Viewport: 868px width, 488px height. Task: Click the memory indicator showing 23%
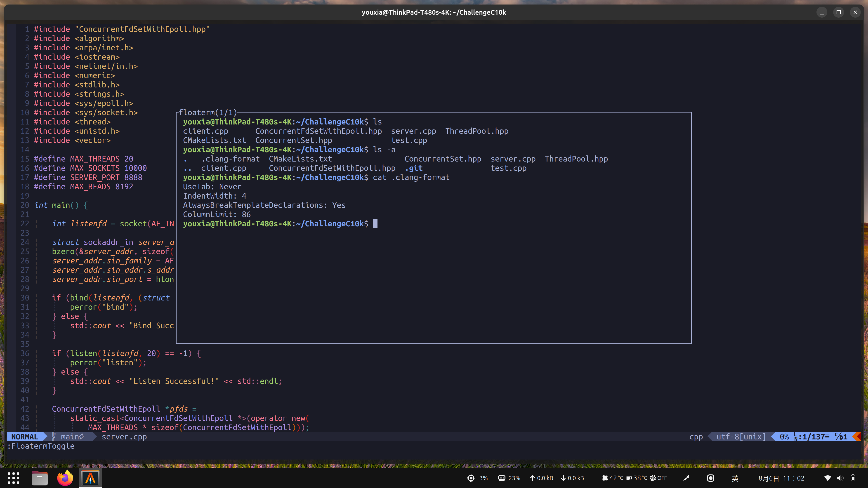pyautogui.click(x=509, y=478)
